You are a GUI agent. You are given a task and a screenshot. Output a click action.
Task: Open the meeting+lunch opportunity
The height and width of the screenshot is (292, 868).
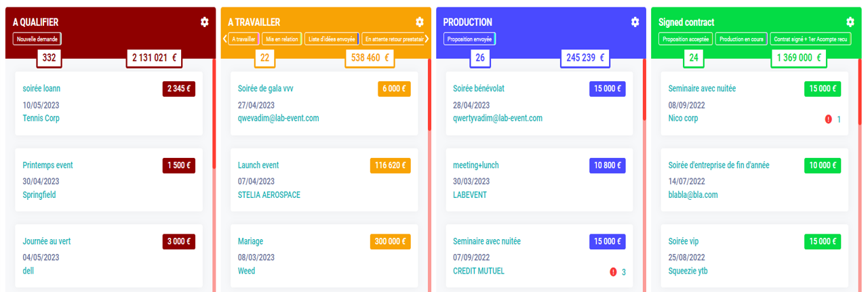pyautogui.click(x=476, y=165)
